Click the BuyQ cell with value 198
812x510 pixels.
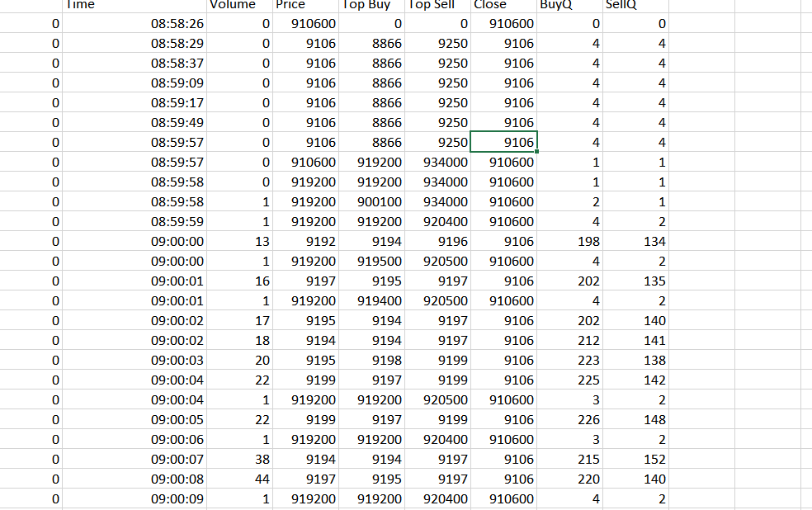569,241
